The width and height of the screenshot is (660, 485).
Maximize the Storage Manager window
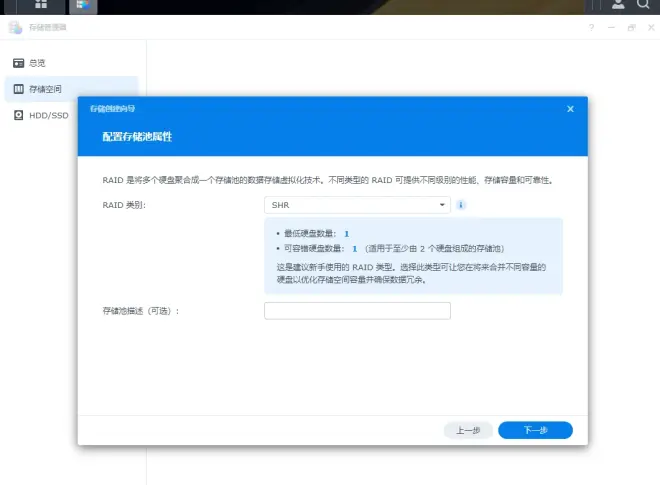(x=630, y=28)
